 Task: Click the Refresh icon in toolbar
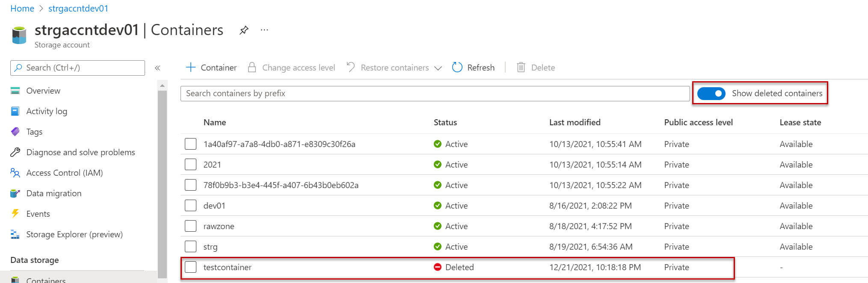[x=457, y=68]
